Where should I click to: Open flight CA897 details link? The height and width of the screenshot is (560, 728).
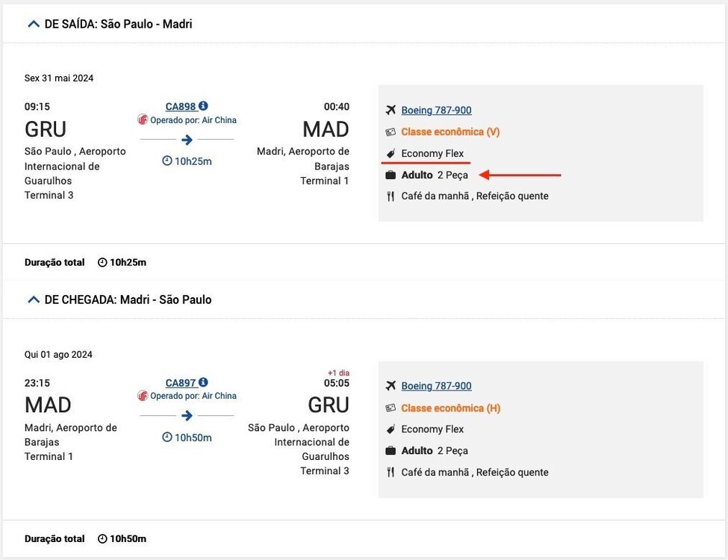click(181, 382)
